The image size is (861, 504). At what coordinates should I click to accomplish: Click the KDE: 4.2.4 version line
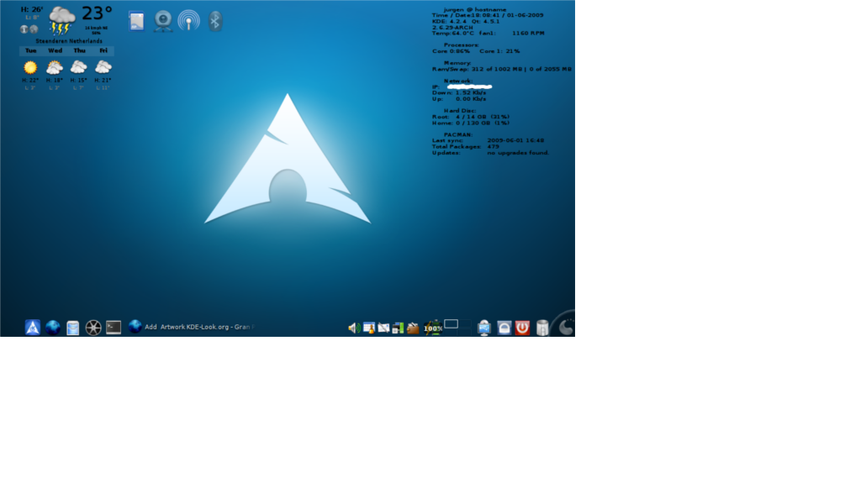pos(466,21)
